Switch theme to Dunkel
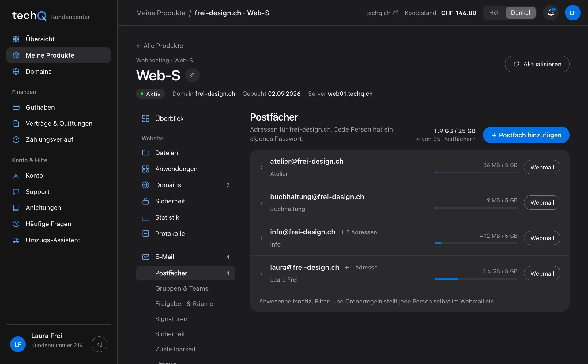This screenshot has width=588, height=364. (520, 13)
